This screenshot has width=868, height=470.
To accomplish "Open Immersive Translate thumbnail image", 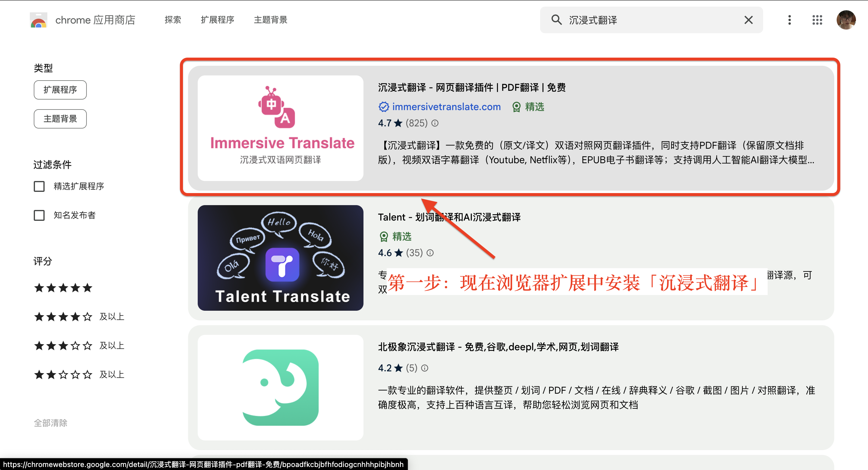I will click(x=280, y=128).
